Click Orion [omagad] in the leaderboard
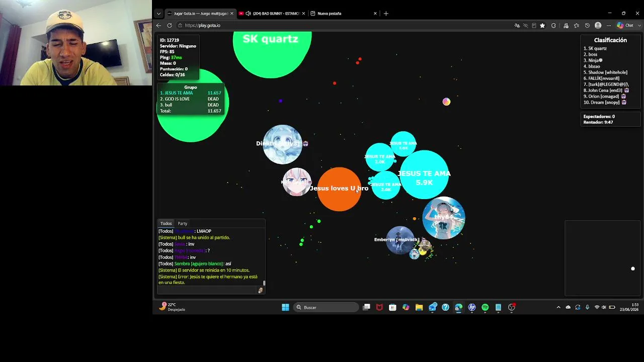Image resolution: width=644 pixels, height=362 pixels. tap(605, 97)
